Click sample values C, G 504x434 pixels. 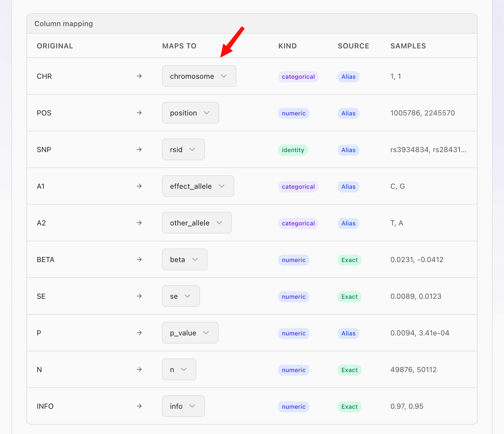tap(398, 186)
